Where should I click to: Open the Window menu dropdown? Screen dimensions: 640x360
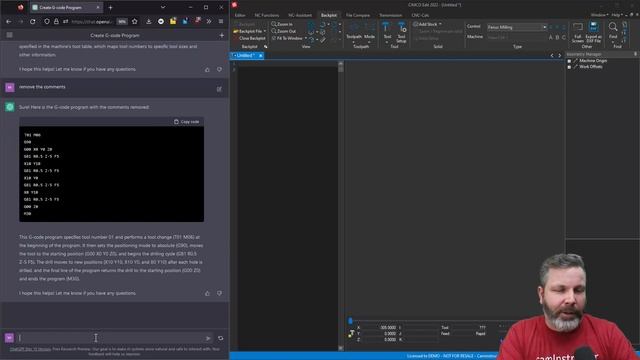(x=600, y=15)
